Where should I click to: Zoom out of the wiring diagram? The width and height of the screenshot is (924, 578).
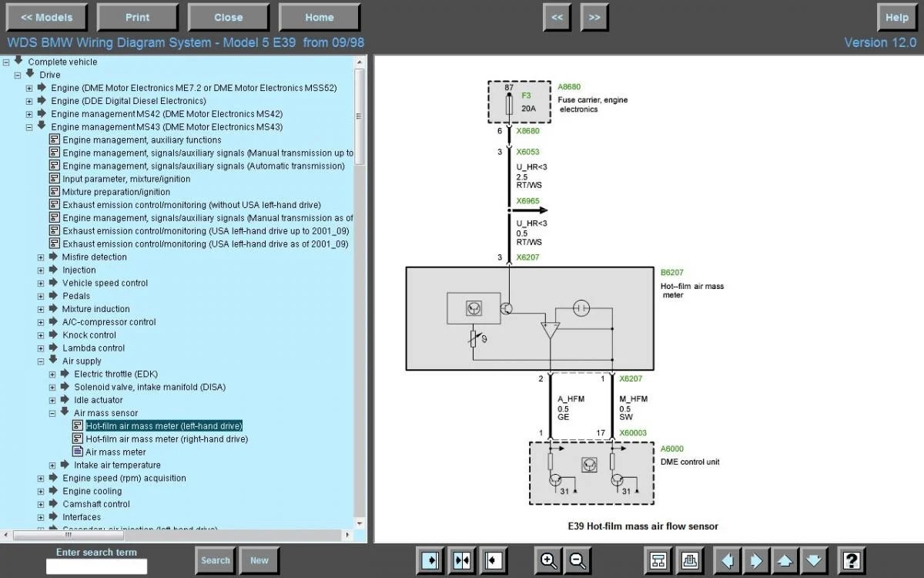point(578,560)
